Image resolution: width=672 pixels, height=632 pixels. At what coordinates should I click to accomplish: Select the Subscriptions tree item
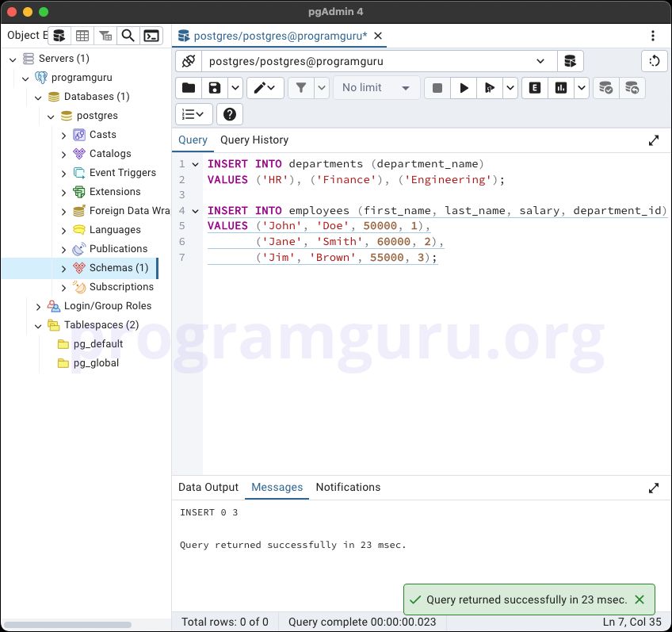[121, 287]
